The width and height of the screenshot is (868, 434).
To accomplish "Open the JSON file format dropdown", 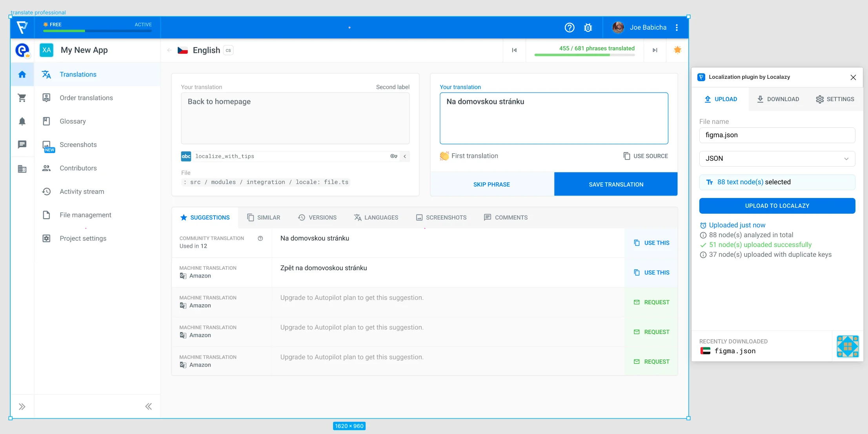I will coord(777,159).
